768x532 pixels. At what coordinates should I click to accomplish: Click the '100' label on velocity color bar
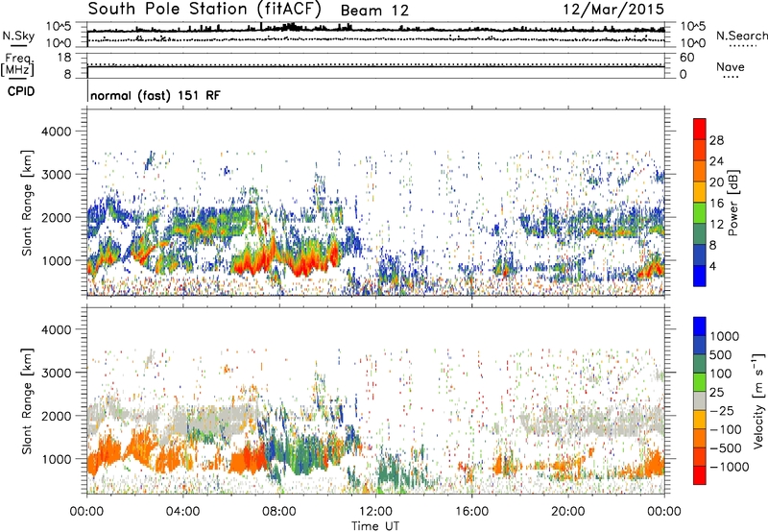pos(721,374)
